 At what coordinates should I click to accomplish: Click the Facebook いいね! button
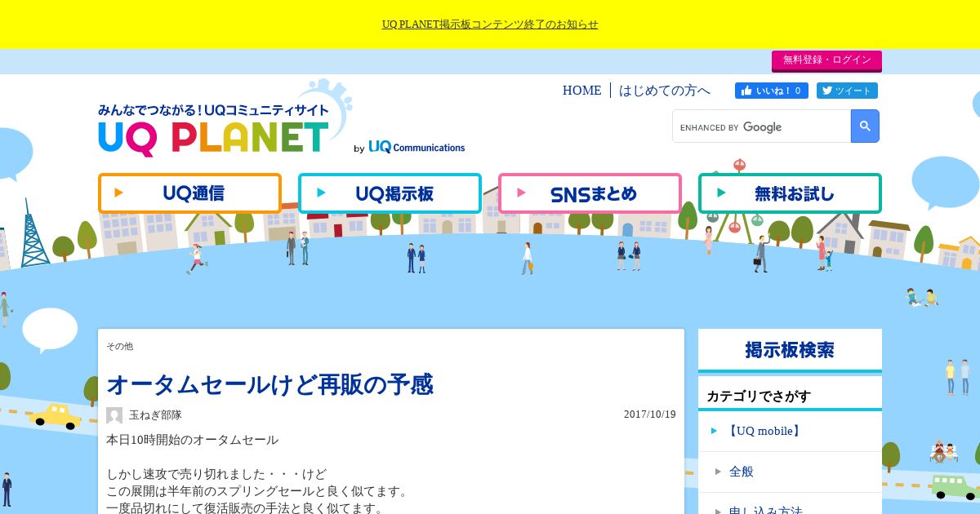point(772,91)
